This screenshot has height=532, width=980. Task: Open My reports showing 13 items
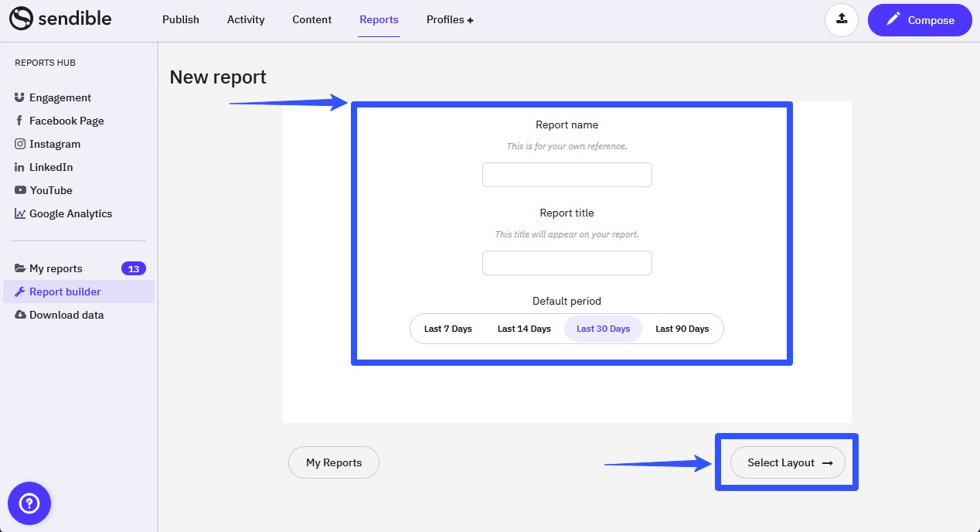(56, 268)
